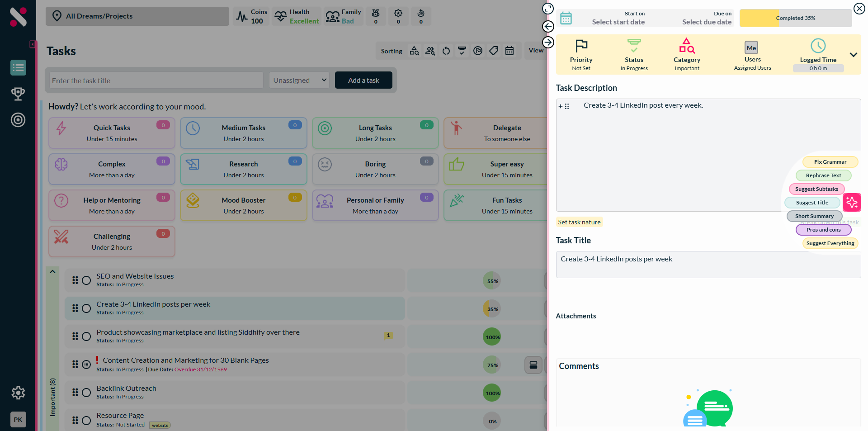Mark SEO and Website Issues complete
Screen dimensions: 868x431
[x=86, y=280]
